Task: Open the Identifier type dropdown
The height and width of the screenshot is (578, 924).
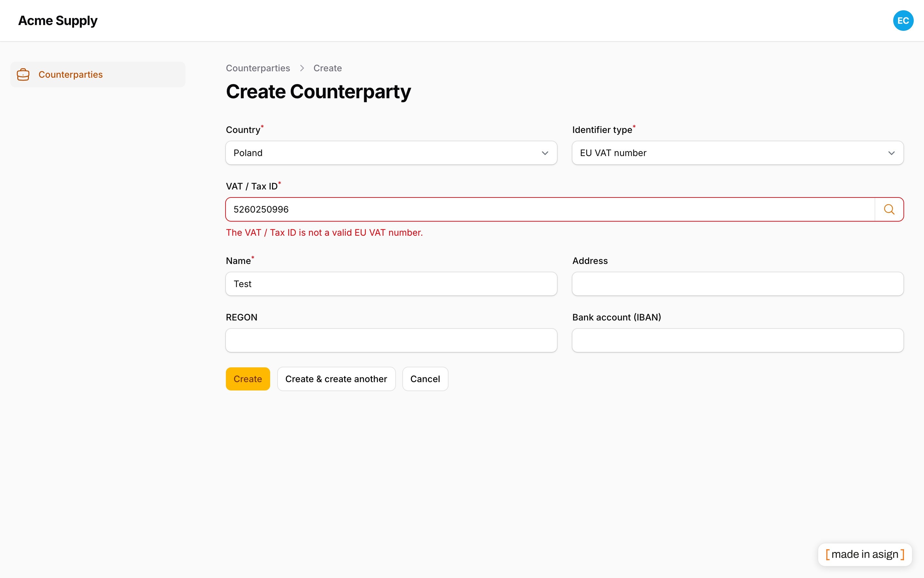Action: click(x=737, y=153)
